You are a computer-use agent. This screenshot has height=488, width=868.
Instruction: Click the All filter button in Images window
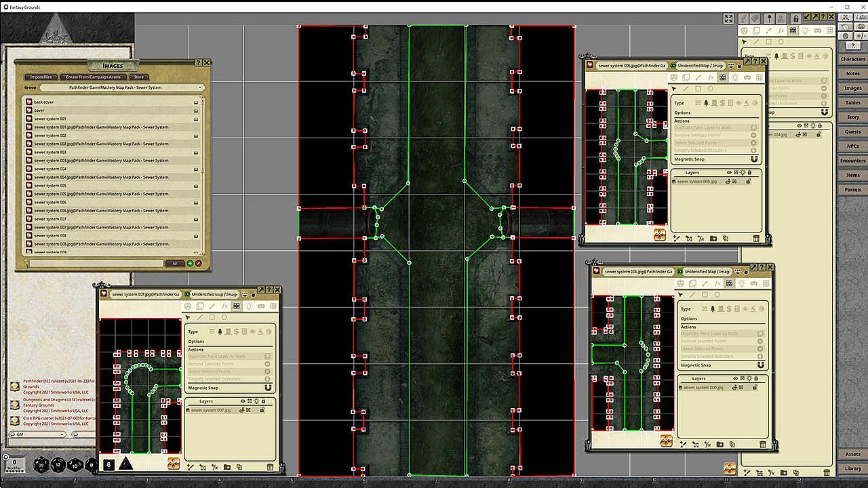tap(175, 263)
